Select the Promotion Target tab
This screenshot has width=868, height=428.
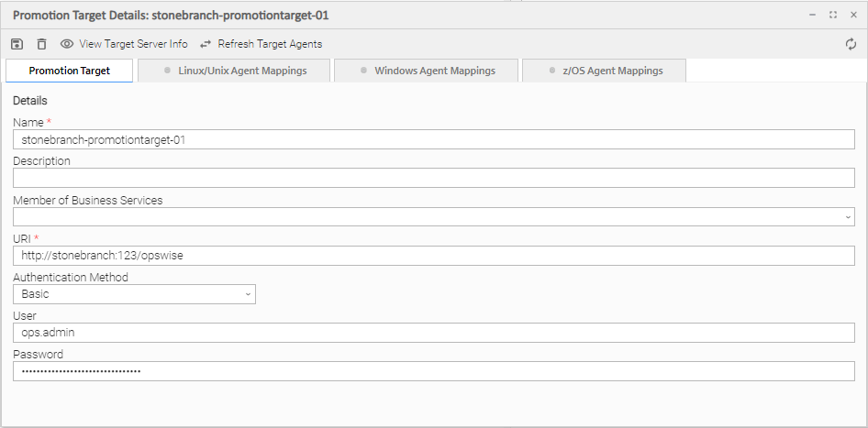tap(70, 71)
